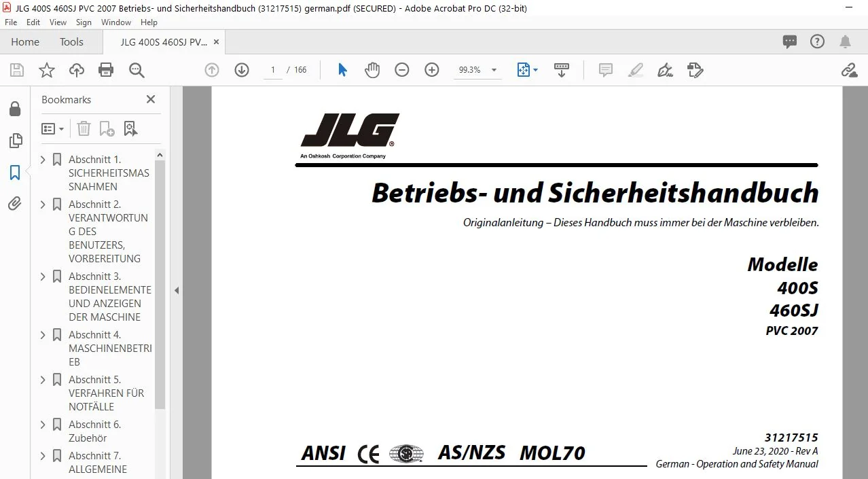This screenshot has width=868, height=479.
Task: Open the View menu
Action: coord(58,22)
